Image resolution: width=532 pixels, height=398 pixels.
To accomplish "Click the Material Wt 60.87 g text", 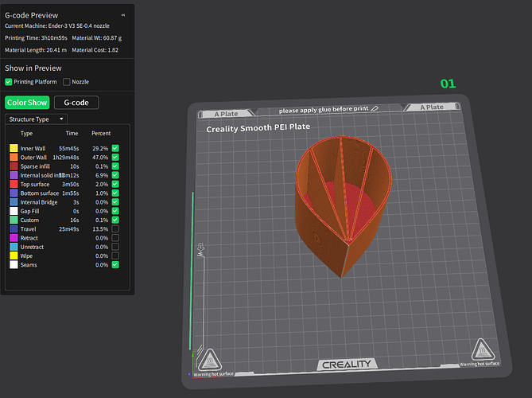I will [x=97, y=38].
